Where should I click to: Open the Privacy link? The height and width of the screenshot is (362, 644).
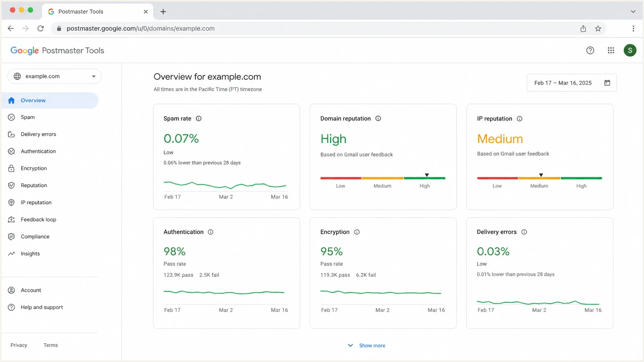(x=19, y=345)
